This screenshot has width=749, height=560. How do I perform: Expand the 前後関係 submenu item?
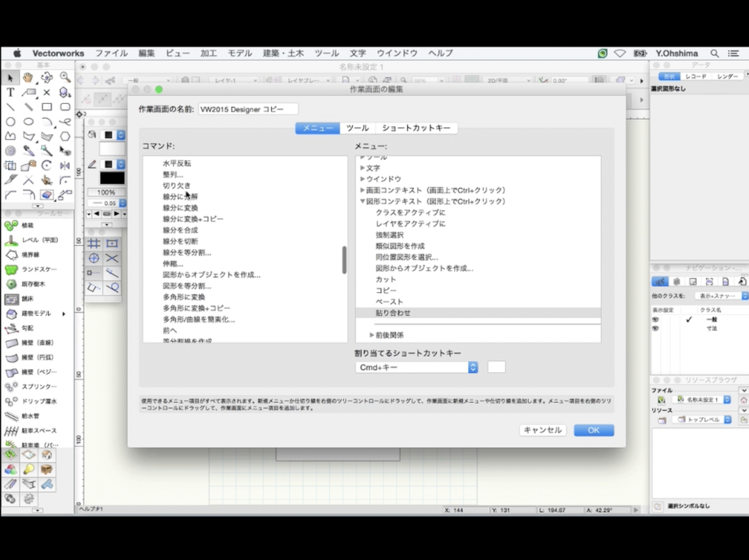tap(372, 335)
